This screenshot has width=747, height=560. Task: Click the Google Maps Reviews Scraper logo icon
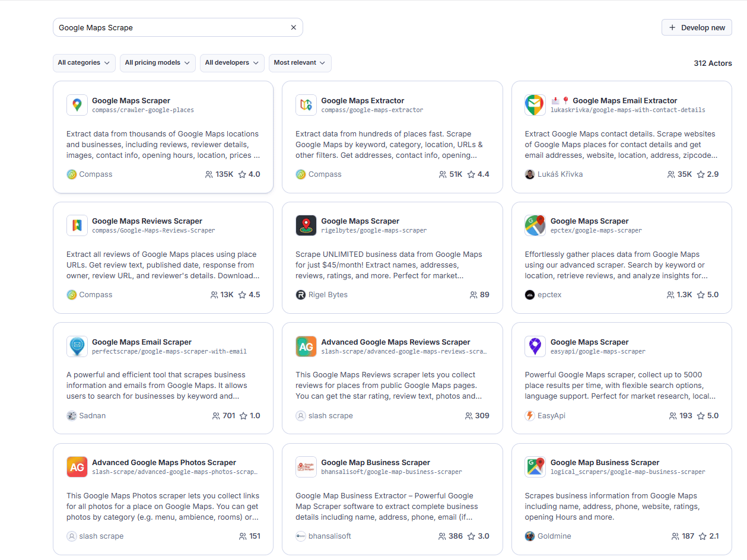point(77,225)
